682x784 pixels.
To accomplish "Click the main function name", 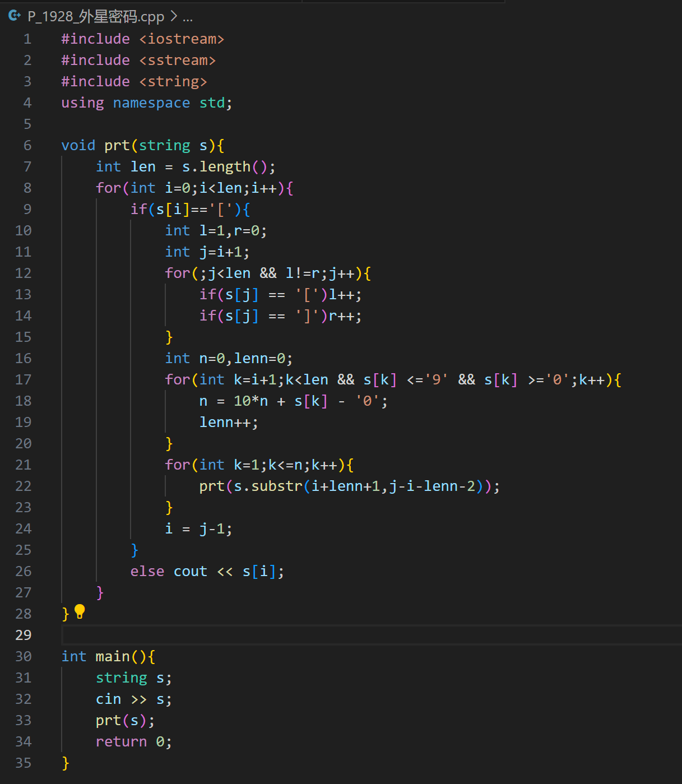I will [x=113, y=657].
